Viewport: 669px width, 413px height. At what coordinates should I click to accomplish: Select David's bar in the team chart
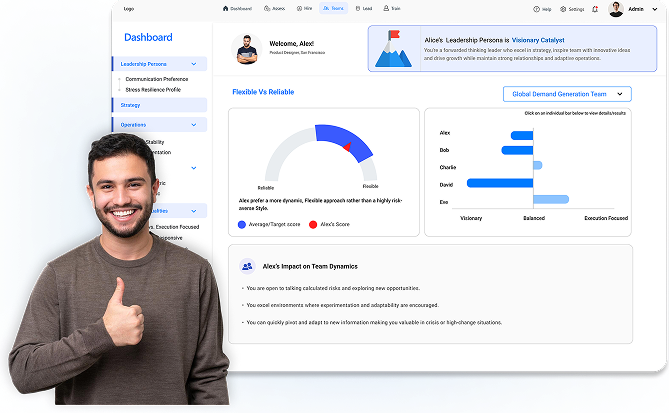click(500, 183)
